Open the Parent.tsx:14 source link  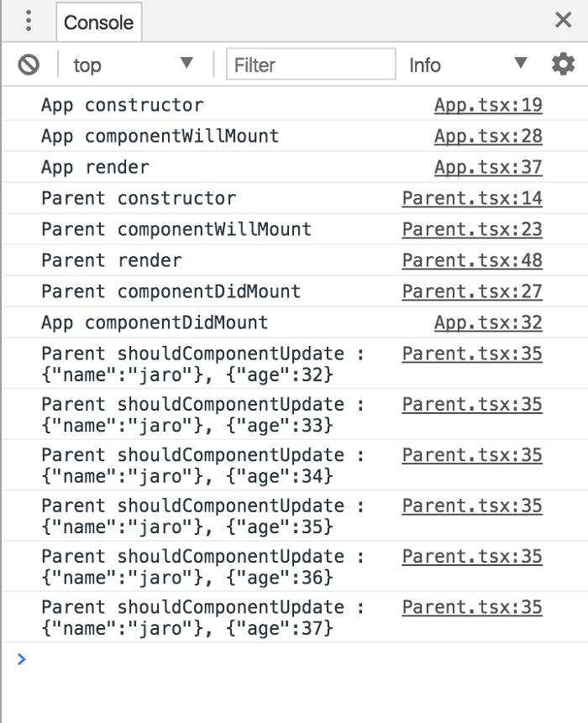coord(472,198)
